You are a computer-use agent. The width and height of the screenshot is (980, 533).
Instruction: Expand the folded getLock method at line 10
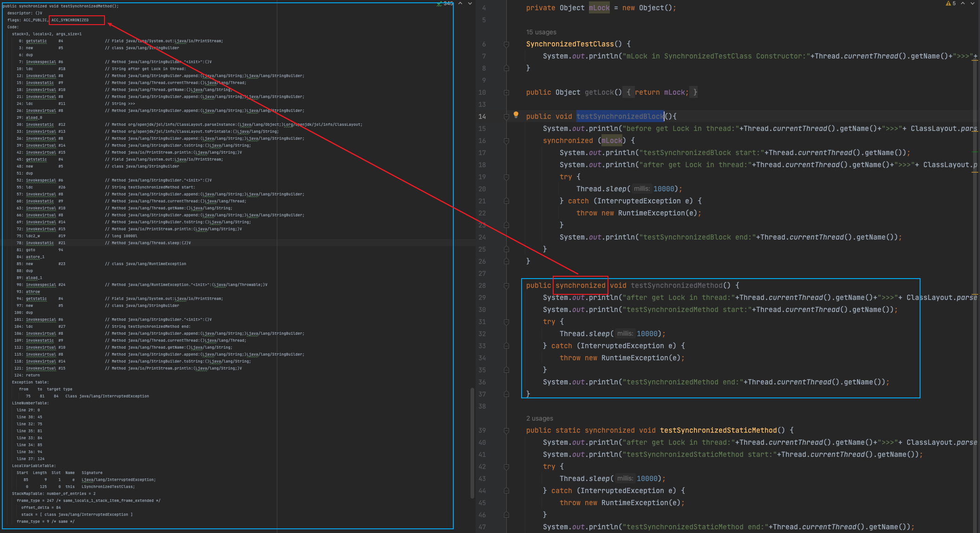click(506, 93)
